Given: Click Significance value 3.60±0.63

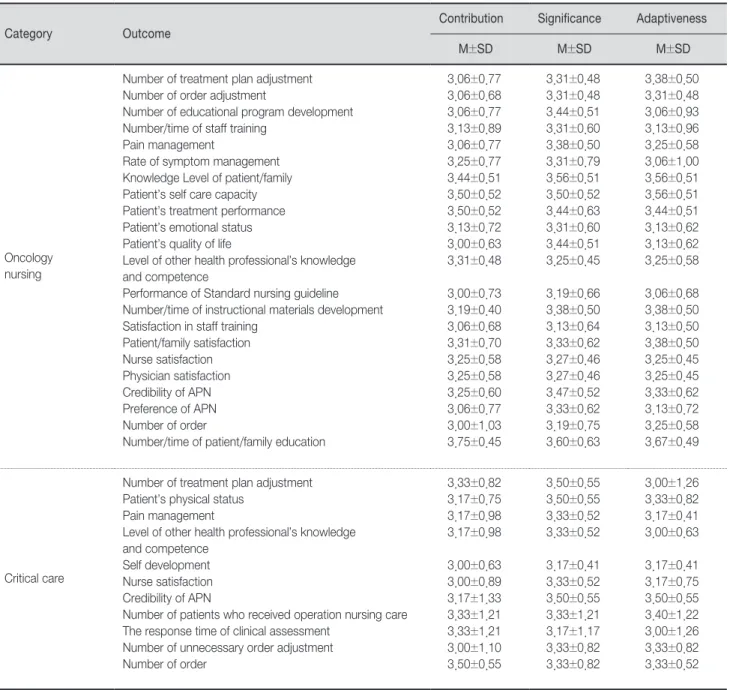Looking at the screenshot, I should pyautogui.click(x=573, y=442).
